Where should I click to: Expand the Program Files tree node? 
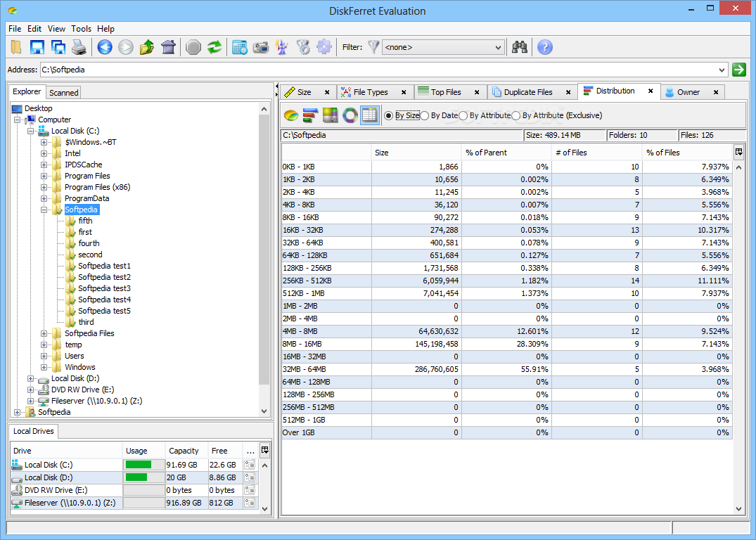(x=44, y=176)
